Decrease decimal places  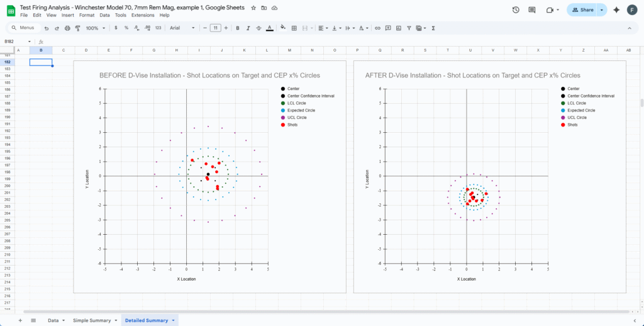(136, 28)
